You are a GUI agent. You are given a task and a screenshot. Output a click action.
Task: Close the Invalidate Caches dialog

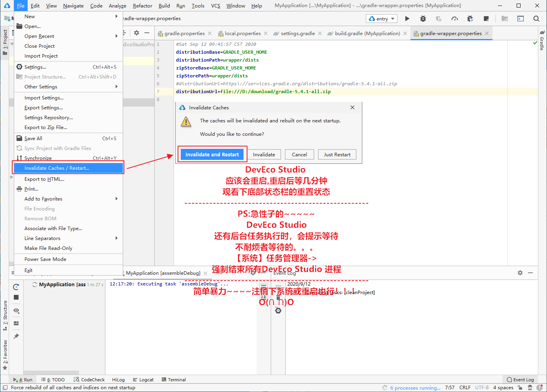(x=352, y=107)
